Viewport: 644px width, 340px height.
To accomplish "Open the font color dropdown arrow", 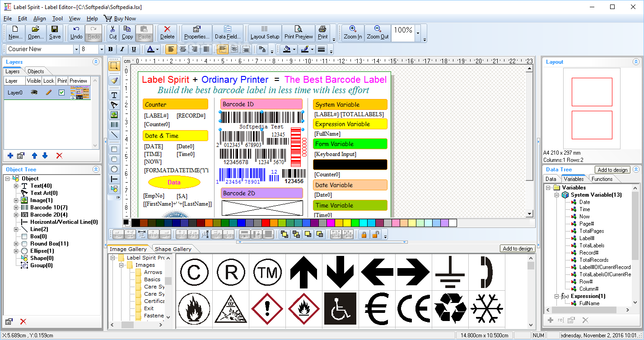I will coord(157,49).
